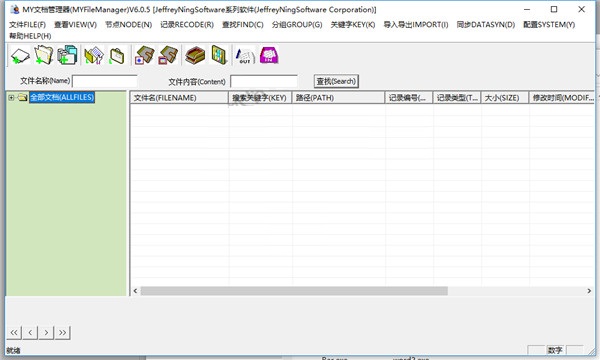Select the 全部文档(ALLFILES) tree item
The image size is (600, 360).
tap(62, 97)
